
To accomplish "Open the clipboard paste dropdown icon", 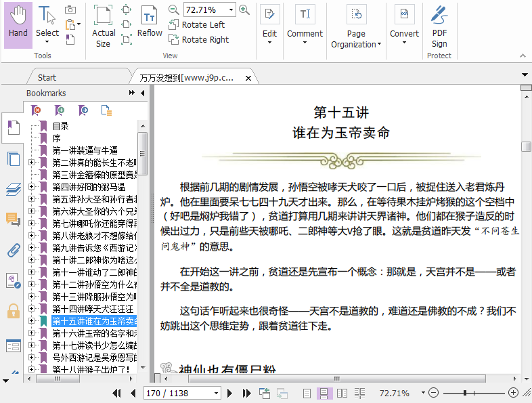I will click(x=72, y=24).
